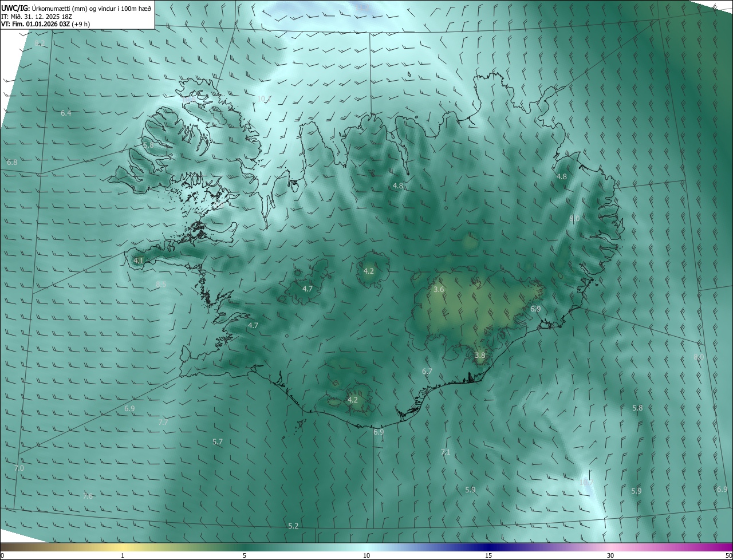Viewport: 733px width, 560px height.
Task: Click the map value 7.7
Action: click(x=163, y=423)
